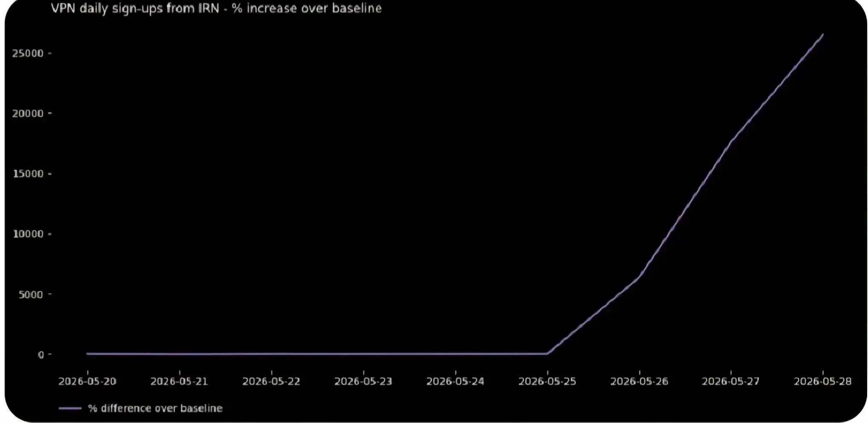Click the chart title text
This screenshot has height=423, width=868.
point(216,9)
